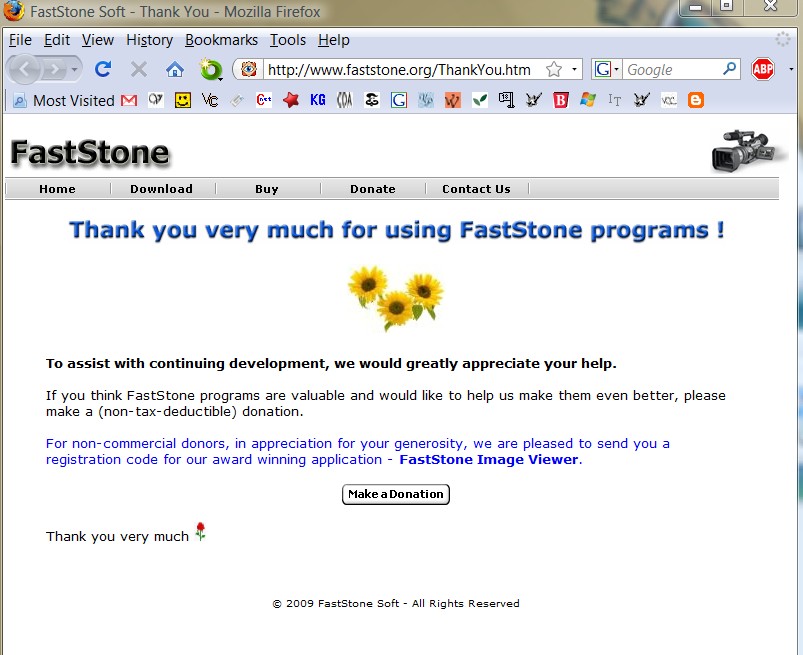Open the orange Blogger bookmark icon

click(695, 100)
